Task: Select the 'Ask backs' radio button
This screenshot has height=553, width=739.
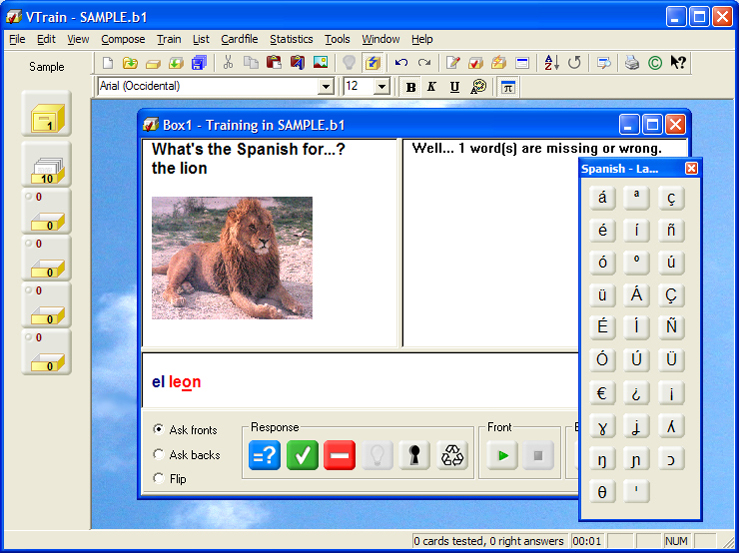Action: [158, 455]
